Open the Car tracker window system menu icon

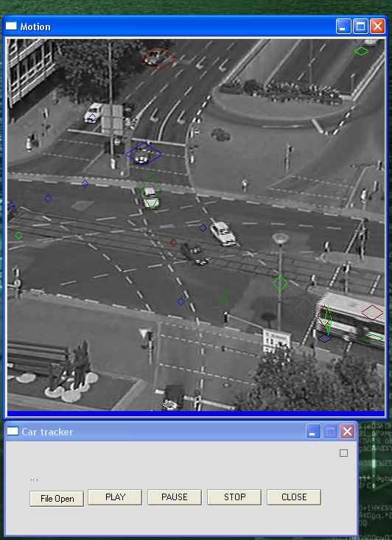tap(13, 431)
